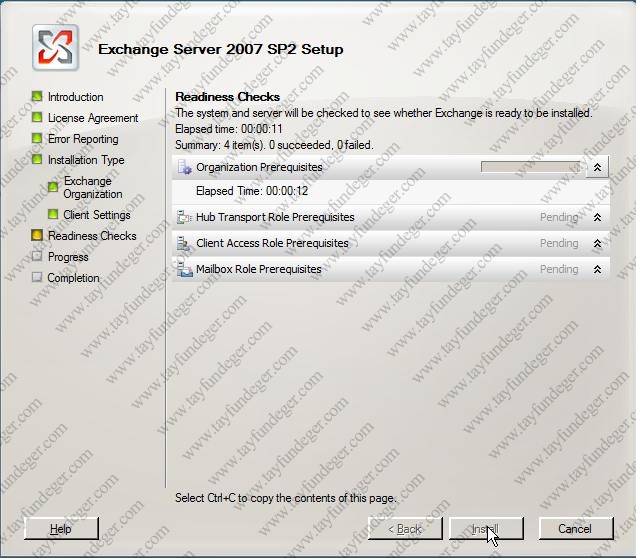
Task: Click the Hub Transport Role icon
Action: [185, 217]
